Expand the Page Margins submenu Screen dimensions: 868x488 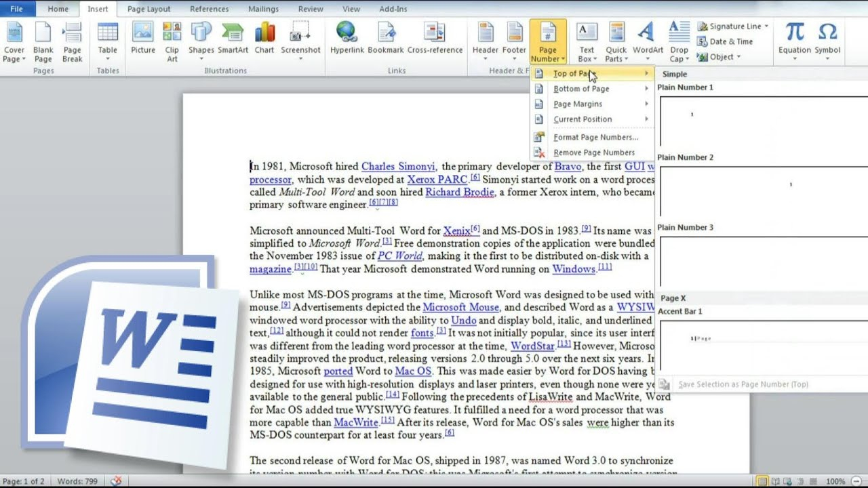tap(591, 104)
